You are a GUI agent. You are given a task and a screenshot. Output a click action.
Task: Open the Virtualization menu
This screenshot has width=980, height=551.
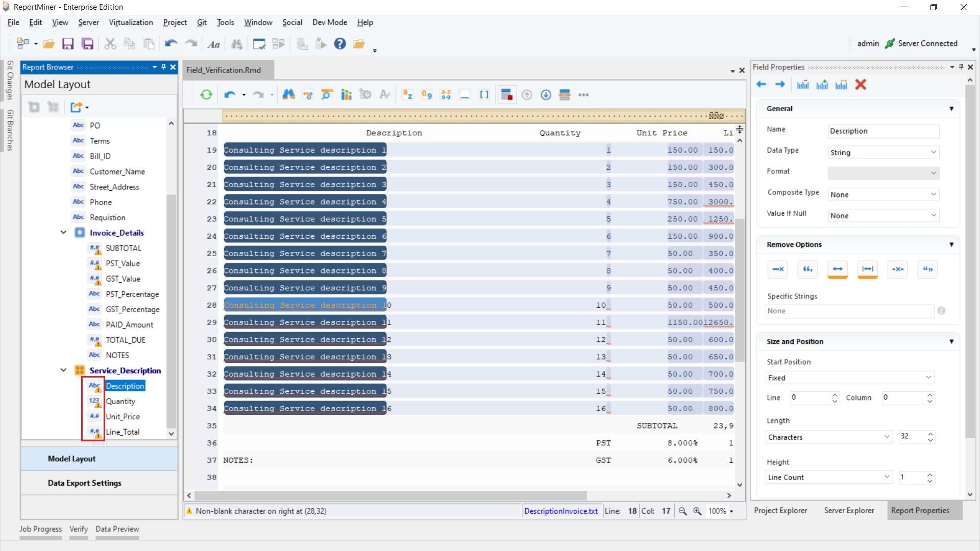click(x=131, y=22)
